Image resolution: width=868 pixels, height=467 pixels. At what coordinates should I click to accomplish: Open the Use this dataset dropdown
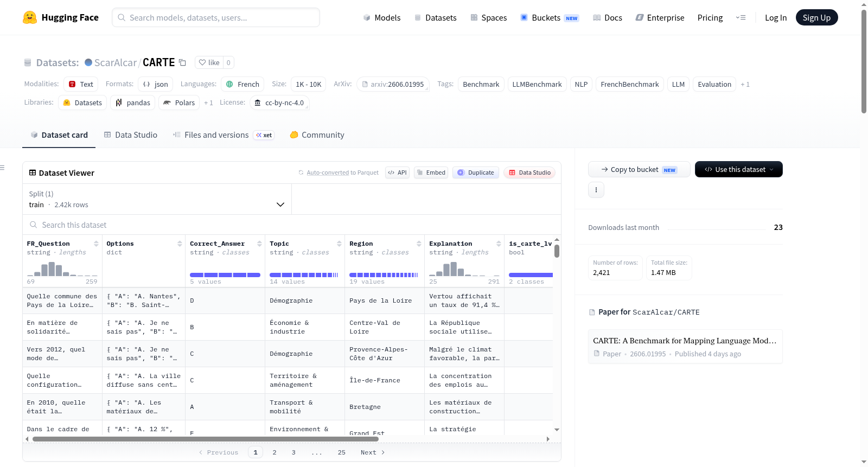tap(738, 169)
